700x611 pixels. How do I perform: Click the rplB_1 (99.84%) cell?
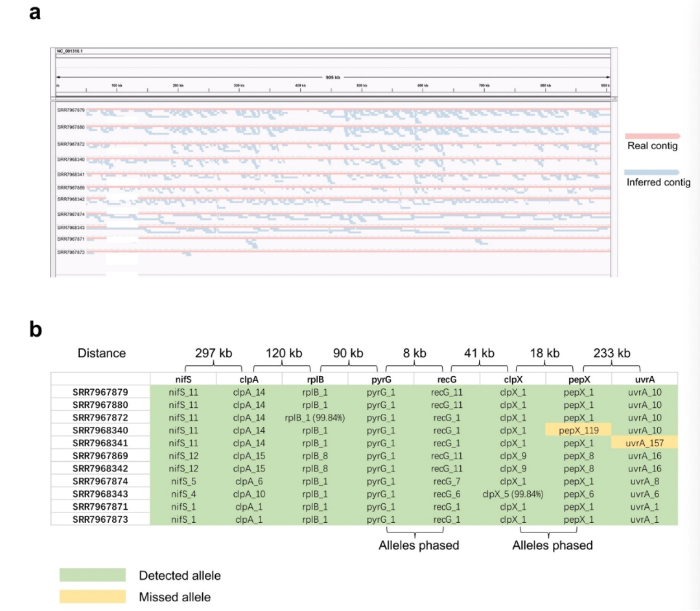tap(315, 418)
